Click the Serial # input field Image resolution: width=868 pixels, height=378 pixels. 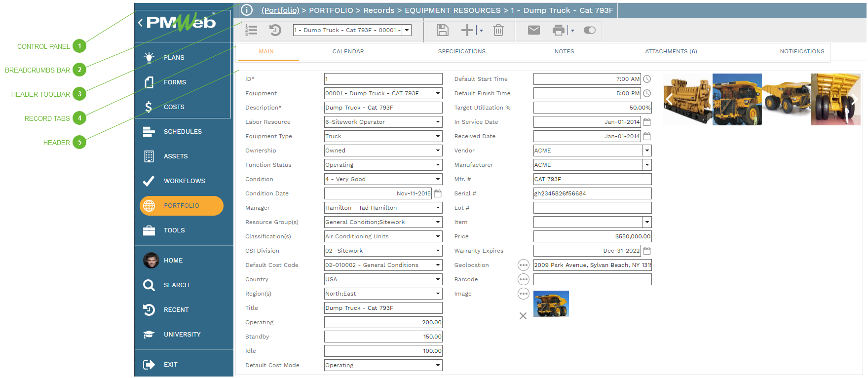(x=592, y=193)
